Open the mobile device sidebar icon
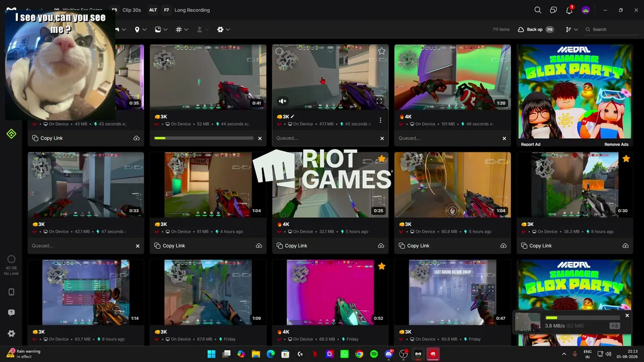 (11, 292)
